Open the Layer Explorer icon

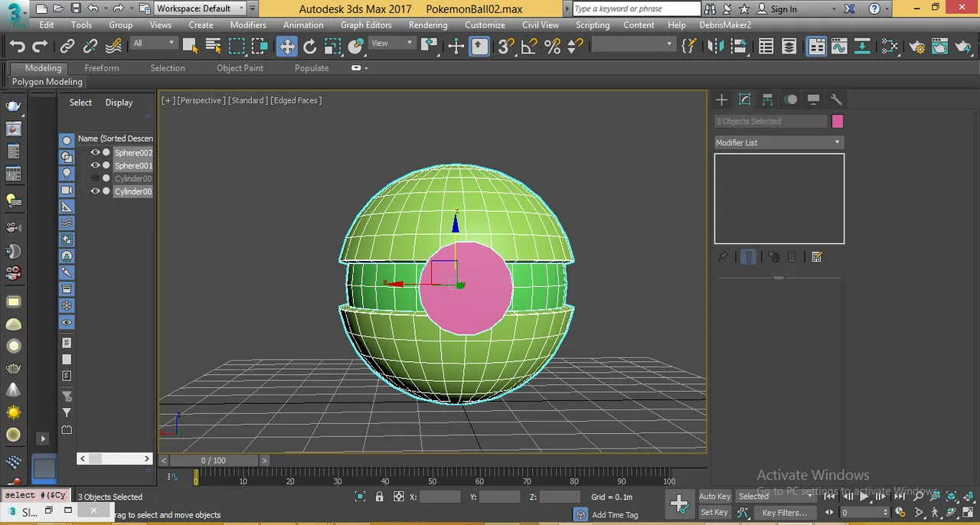(789, 47)
